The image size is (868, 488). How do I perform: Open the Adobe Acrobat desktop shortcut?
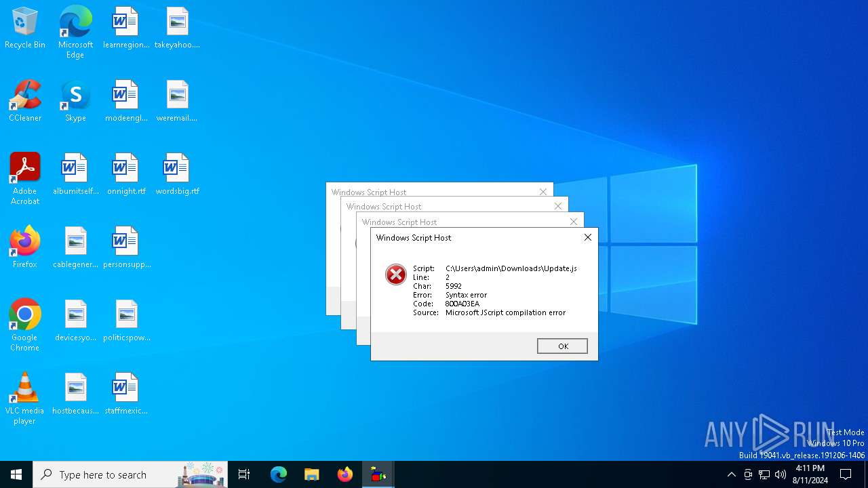point(25,179)
